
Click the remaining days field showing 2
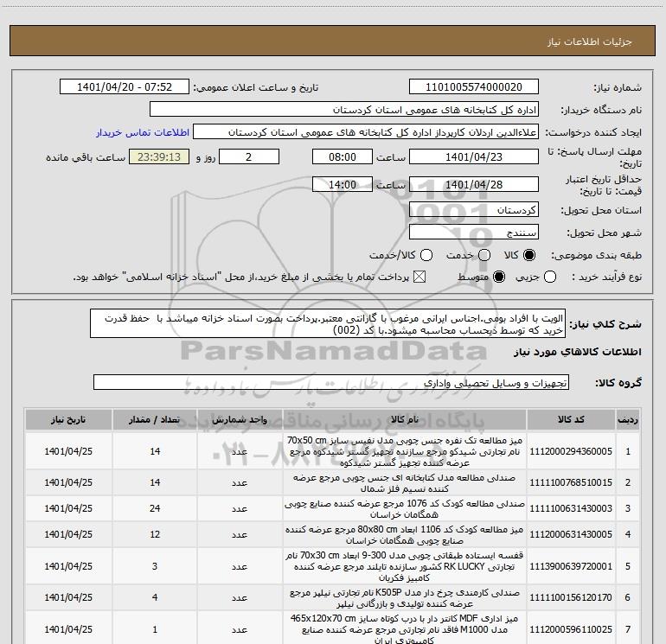[x=249, y=156]
